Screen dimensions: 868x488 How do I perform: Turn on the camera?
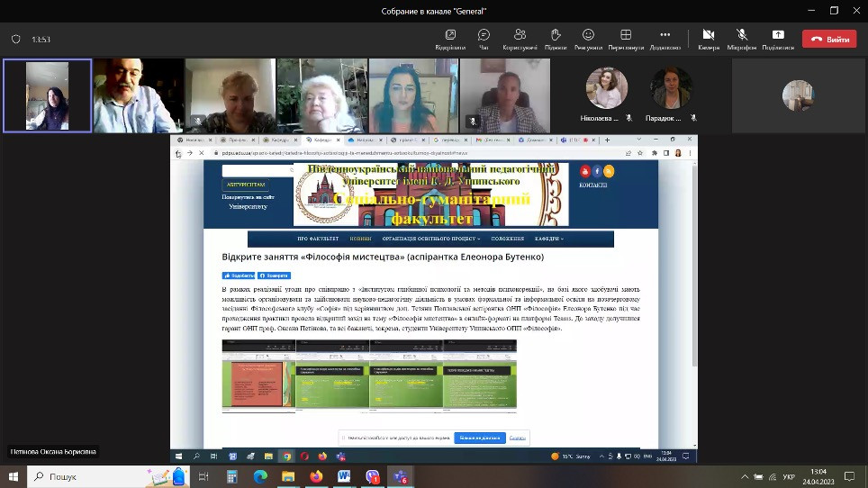[x=709, y=39]
